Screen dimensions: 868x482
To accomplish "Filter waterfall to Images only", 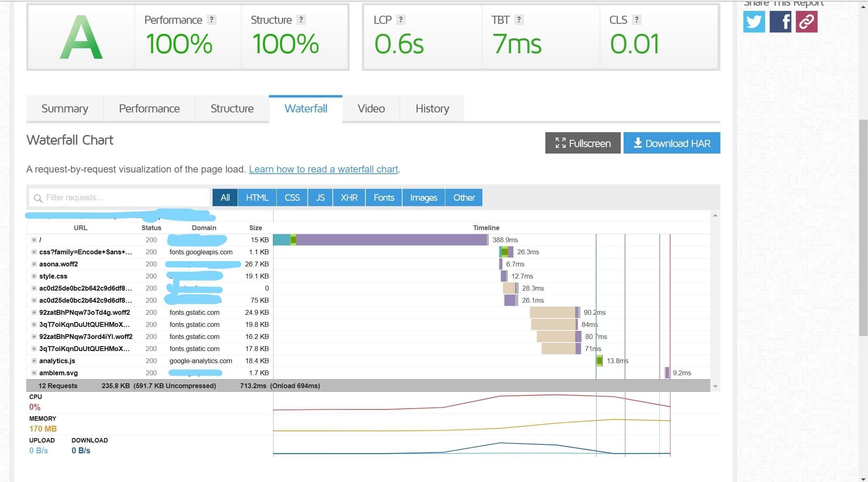I will (424, 197).
